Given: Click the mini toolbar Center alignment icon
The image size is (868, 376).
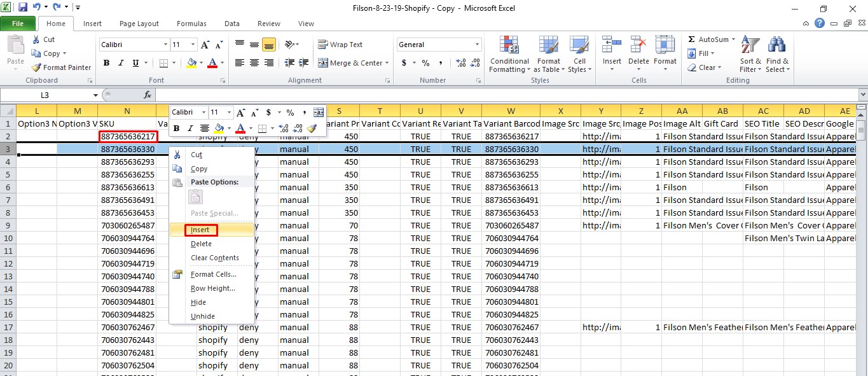Looking at the screenshot, I should pos(205,128).
